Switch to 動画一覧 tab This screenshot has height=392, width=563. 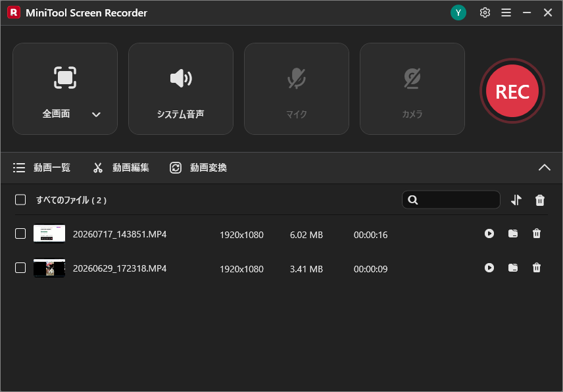(41, 168)
